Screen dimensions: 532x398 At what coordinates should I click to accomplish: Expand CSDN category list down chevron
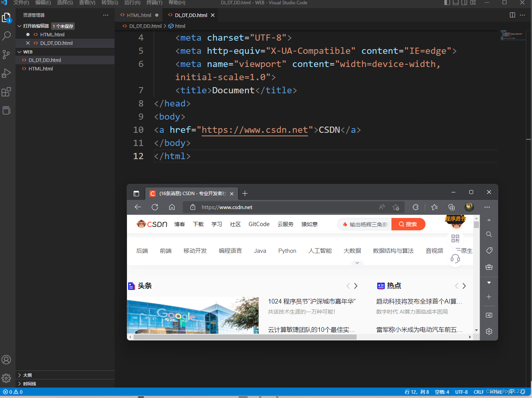(x=357, y=263)
